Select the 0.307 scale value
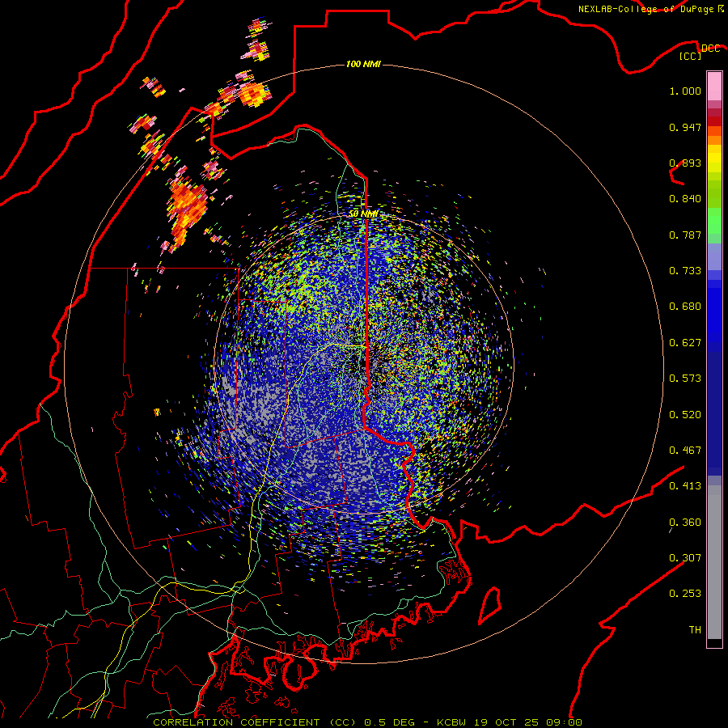This screenshot has width=728, height=728. tap(685, 558)
